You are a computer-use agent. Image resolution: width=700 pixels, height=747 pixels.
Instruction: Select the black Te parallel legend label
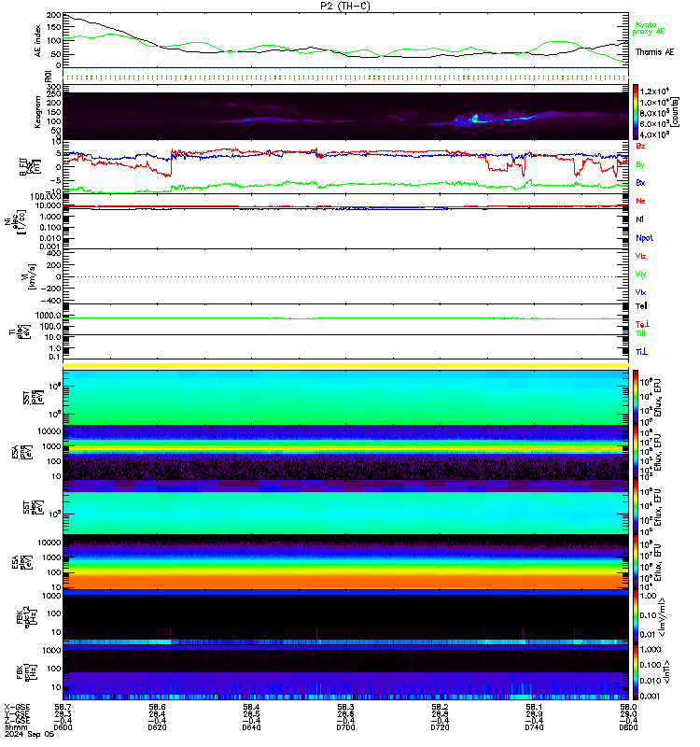click(641, 306)
